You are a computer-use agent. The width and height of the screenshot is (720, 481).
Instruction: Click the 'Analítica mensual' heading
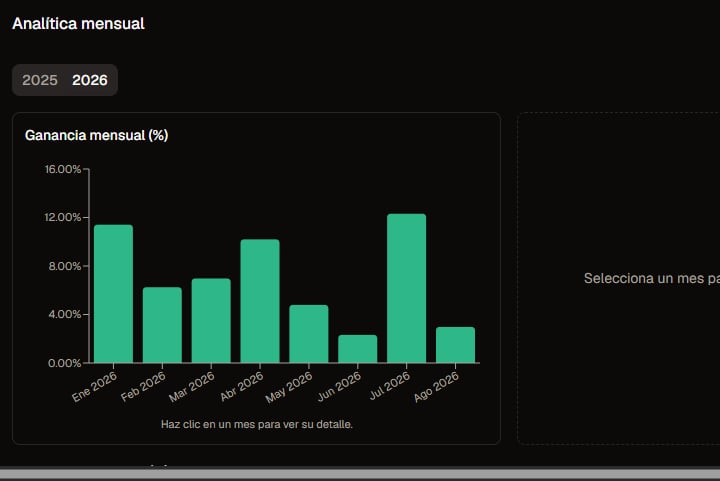(x=78, y=23)
